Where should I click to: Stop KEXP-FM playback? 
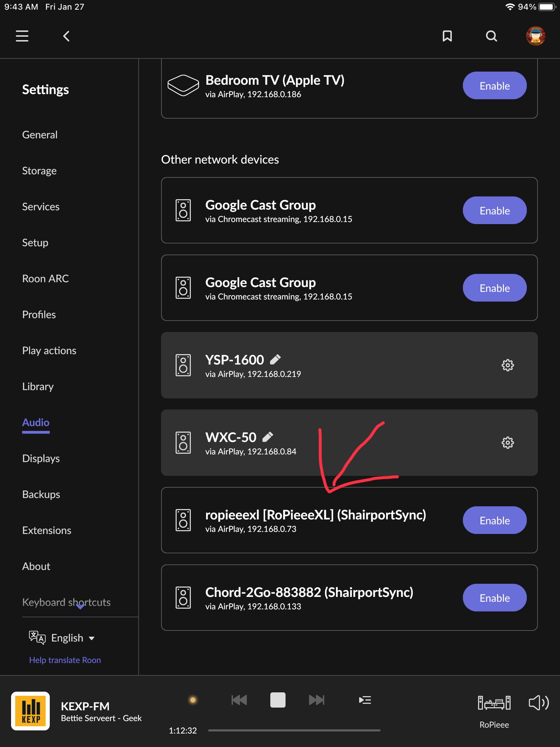click(x=278, y=700)
